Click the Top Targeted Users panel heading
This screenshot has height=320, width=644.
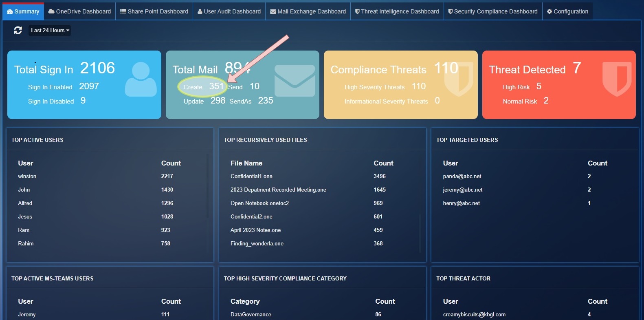point(467,140)
